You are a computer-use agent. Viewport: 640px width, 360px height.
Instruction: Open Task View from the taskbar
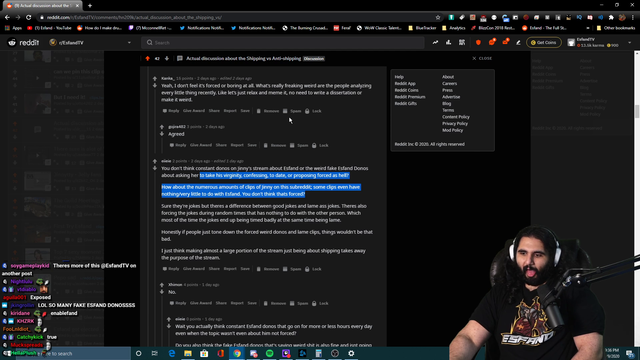(x=155, y=353)
